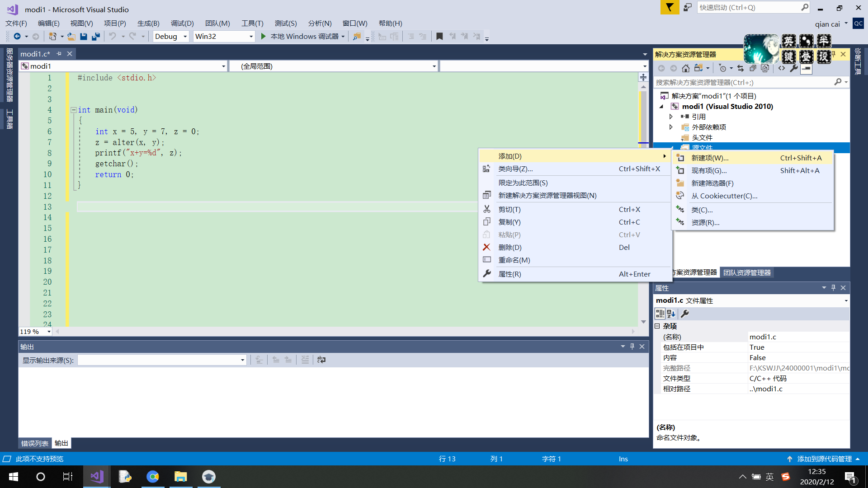Click the Collapse All icon in Solution Explorer
This screenshot has height=488, width=868.
(753, 68)
